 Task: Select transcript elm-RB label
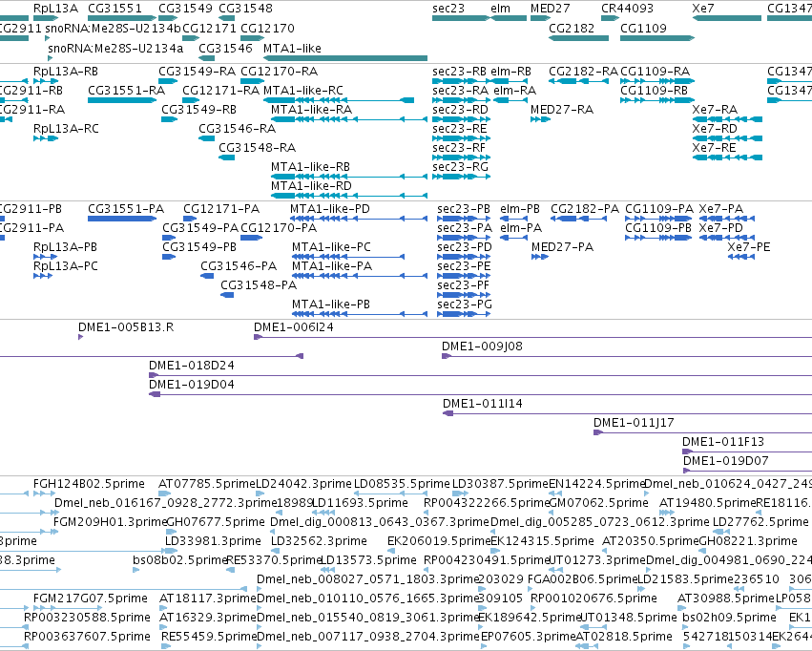[511, 71]
